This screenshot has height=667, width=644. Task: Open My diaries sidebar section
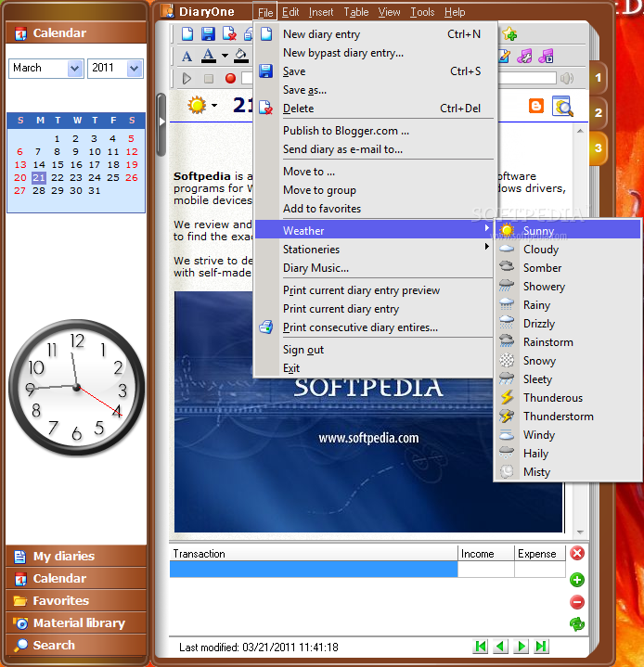tap(76, 556)
